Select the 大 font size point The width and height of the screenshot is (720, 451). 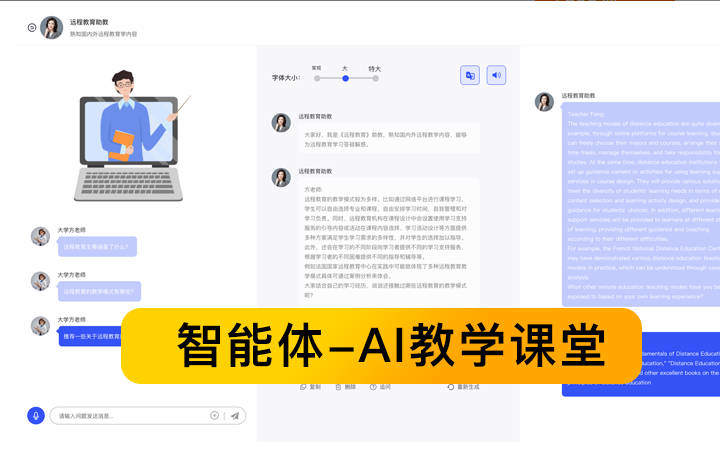point(346,77)
